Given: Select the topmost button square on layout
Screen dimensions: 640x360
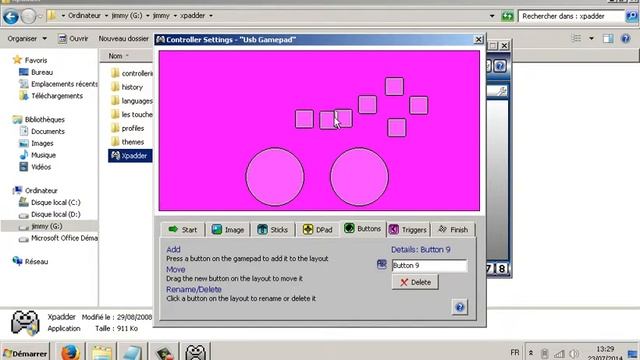Looking at the screenshot, I should pos(394,87).
